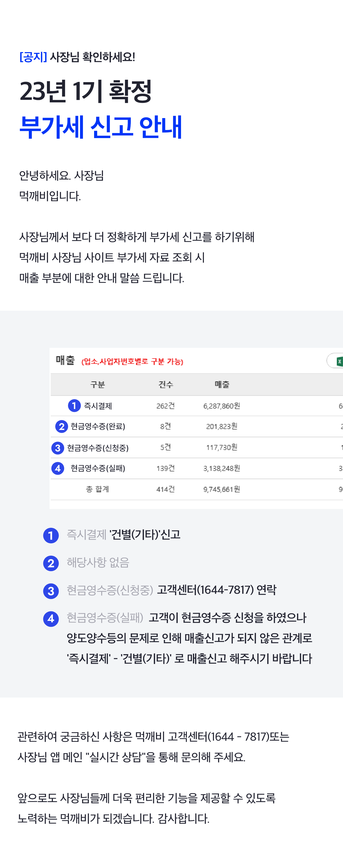Click legend badge 3 next to 고객센터 연락

click(x=51, y=591)
